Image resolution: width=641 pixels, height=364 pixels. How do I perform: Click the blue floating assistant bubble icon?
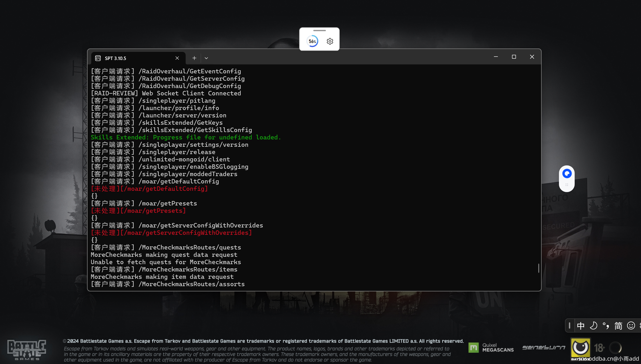coord(567,173)
